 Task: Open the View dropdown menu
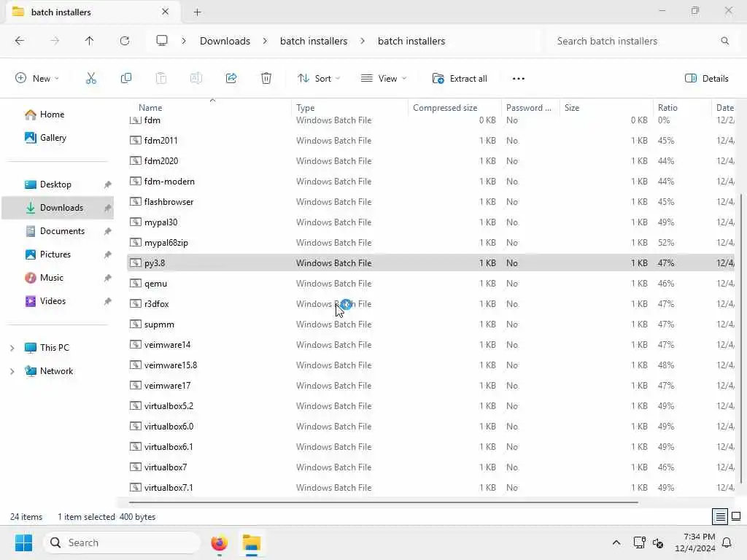tap(384, 79)
